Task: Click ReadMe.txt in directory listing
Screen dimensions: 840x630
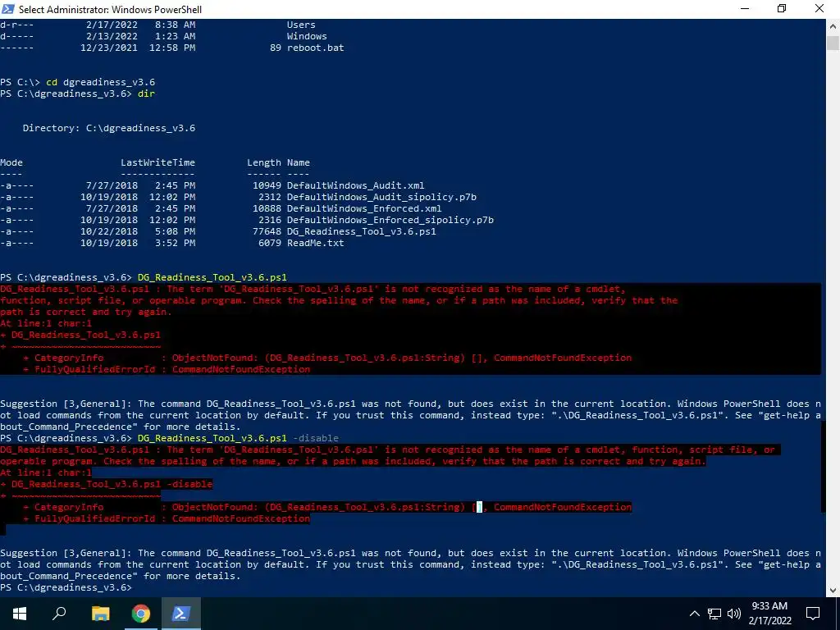Action: pyautogui.click(x=316, y=243)
